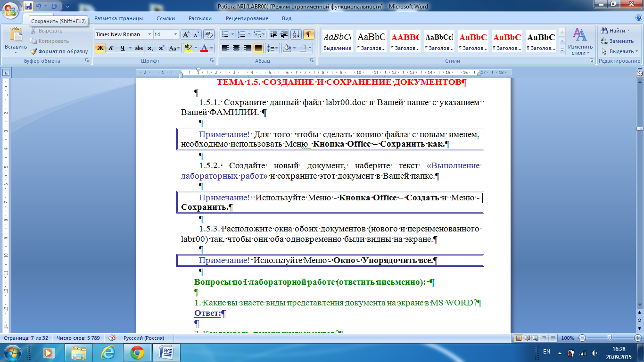Click the Undo arrow icon
Screen dimensions: 644x362
[39, 7]
